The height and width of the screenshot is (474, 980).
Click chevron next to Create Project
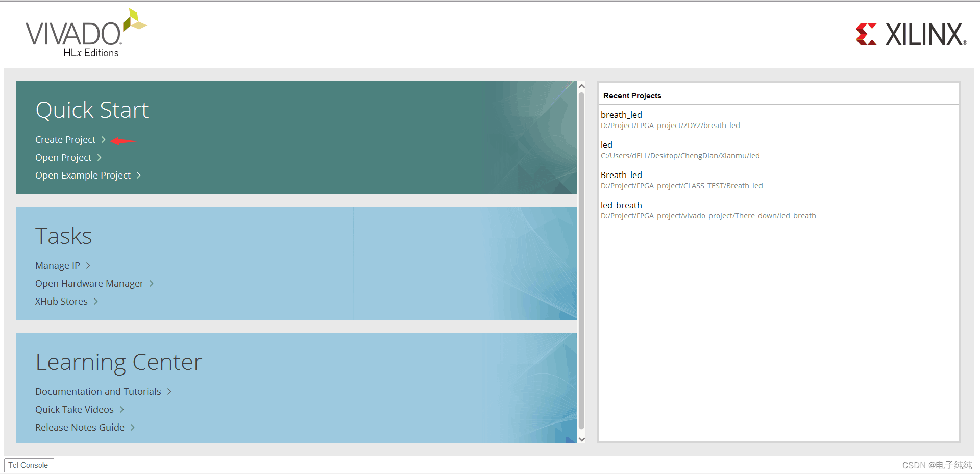pos(103,139)
